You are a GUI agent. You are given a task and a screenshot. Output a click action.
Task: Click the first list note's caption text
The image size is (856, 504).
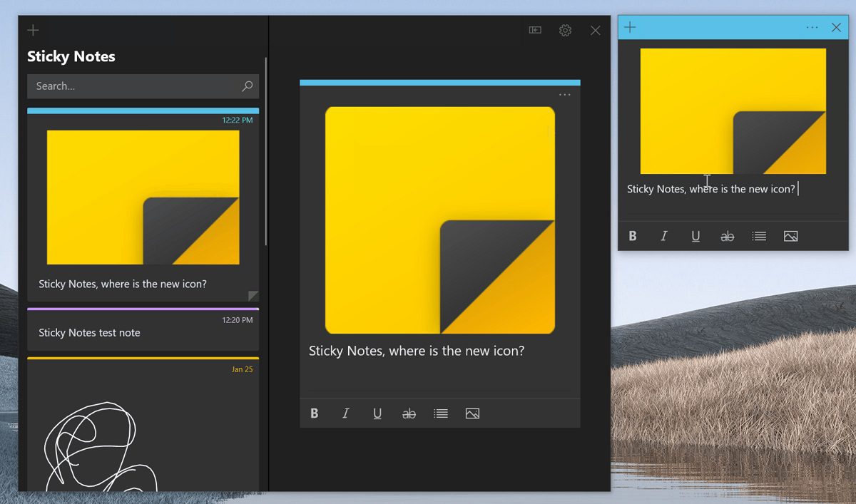tap(123, 284)
